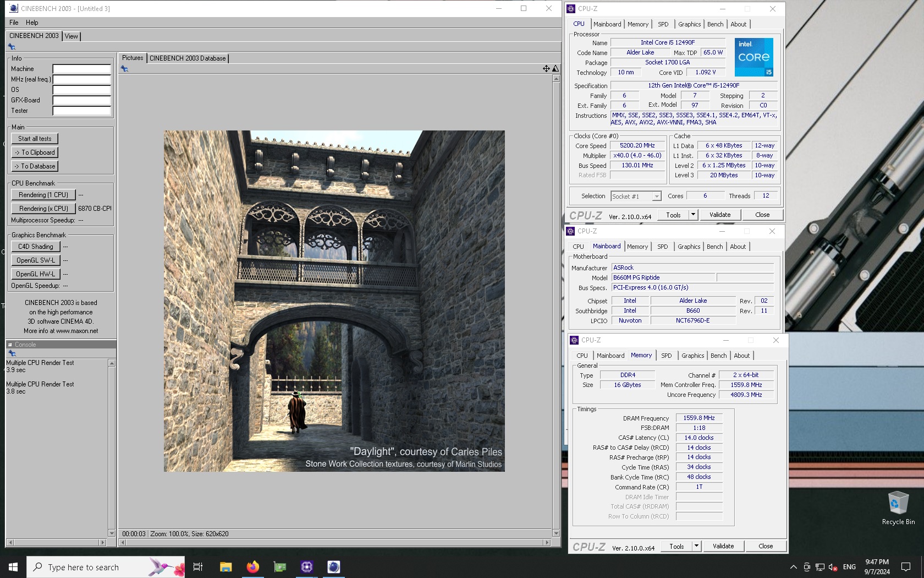Click the OS input field
Viewport: 924px width, 578px height.
82,90
